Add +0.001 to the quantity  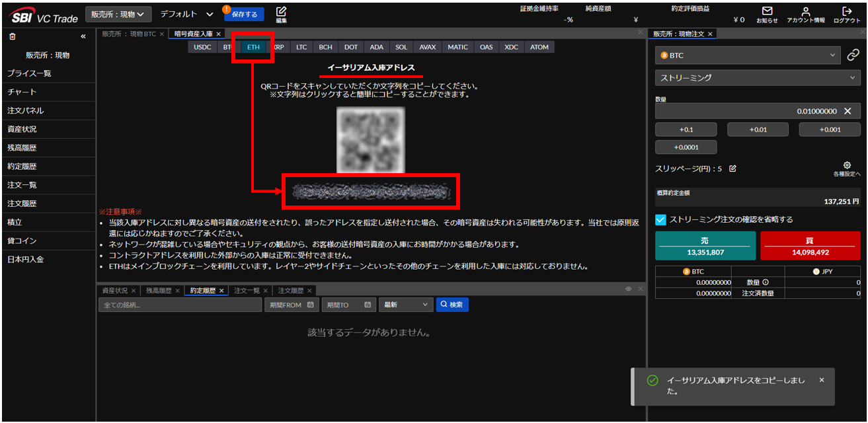pos(830,130)
